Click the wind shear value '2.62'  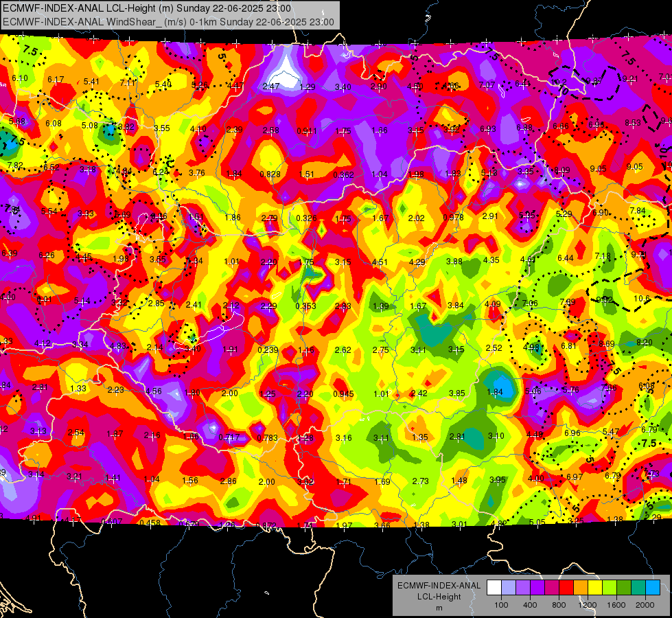coord(343,350)
